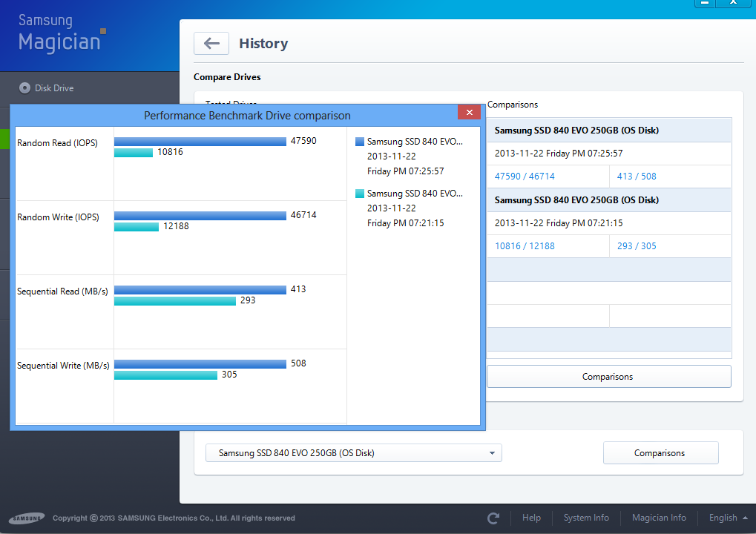Click the 508 Sequential Write blue bar
756x534 pixels.
tap(200, 364)
